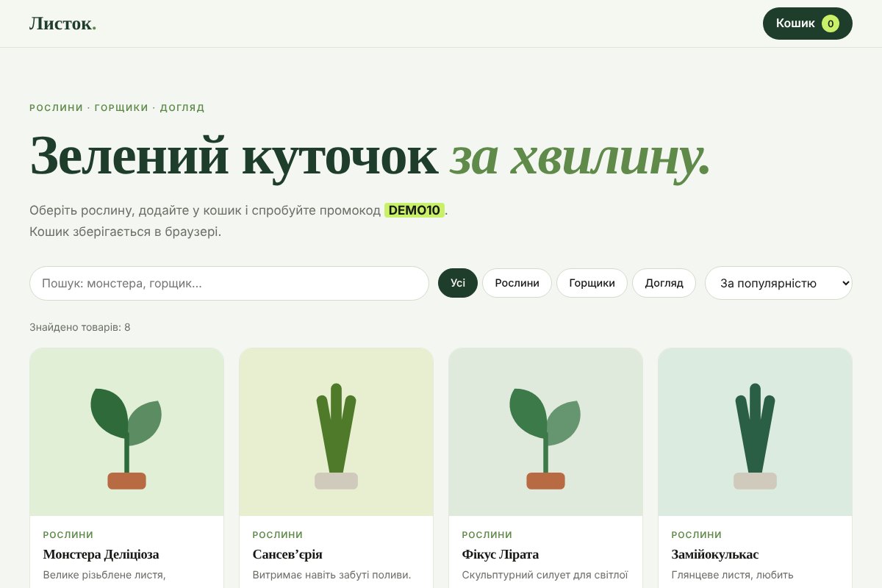Click РОСЛИНИ label above Замійокулькас
This screenshot has height=588, width=882.
point(697,535)
